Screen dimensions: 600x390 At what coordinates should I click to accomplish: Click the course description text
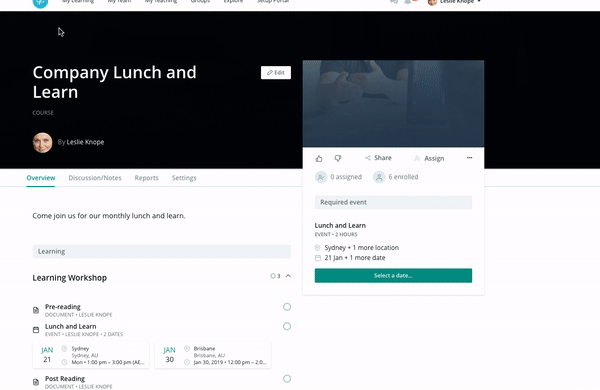109,216
